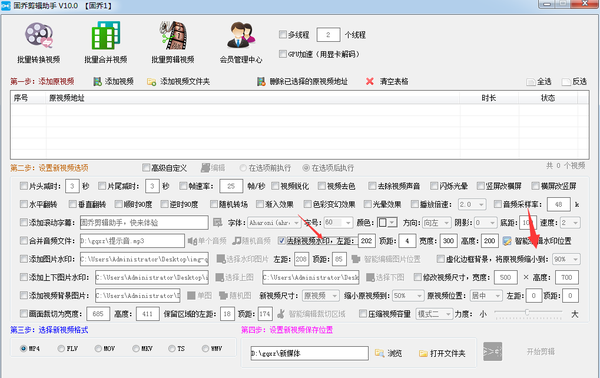Tick the 横屏改竖屏 checkbox

point(535,186)
